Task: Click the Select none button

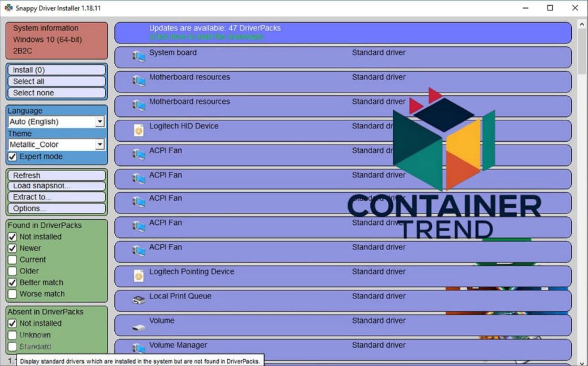Action: 57,92
